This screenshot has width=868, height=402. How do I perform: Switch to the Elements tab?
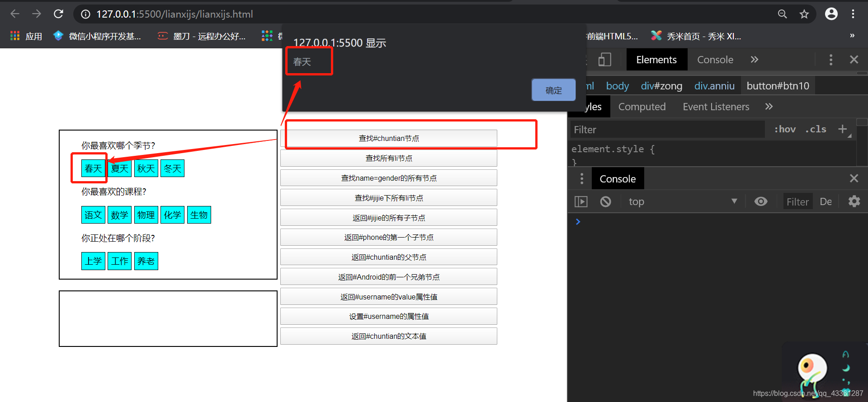[x=656, y=60]
